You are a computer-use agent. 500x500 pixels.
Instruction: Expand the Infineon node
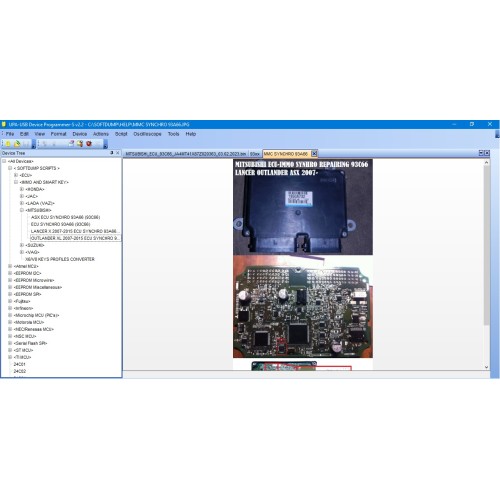pos(10,308)
